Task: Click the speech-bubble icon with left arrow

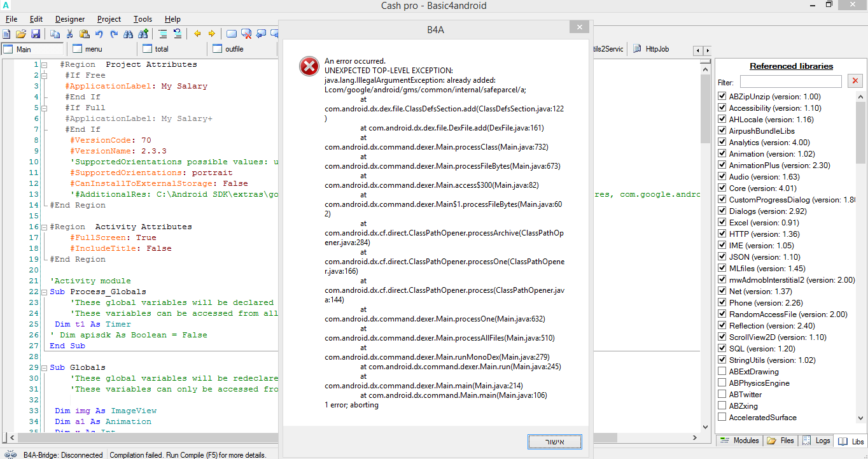Action: [x=261, y=34]
